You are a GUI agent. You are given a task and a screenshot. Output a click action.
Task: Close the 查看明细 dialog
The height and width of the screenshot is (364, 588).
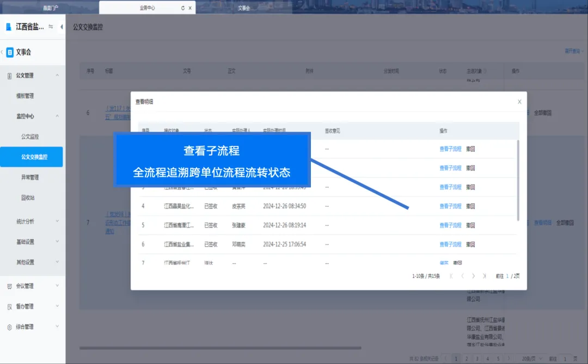pos(519,102)
